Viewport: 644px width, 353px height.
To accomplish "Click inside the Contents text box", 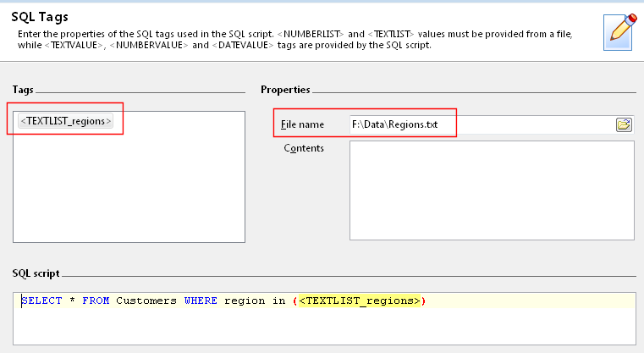I will [491, 190].
